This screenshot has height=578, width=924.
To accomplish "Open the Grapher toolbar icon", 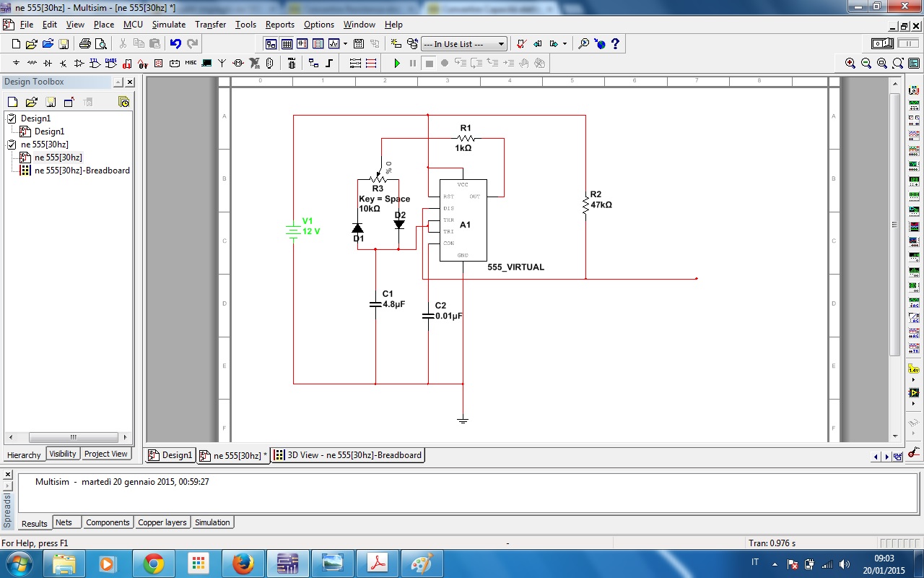I will click(334, 44).
